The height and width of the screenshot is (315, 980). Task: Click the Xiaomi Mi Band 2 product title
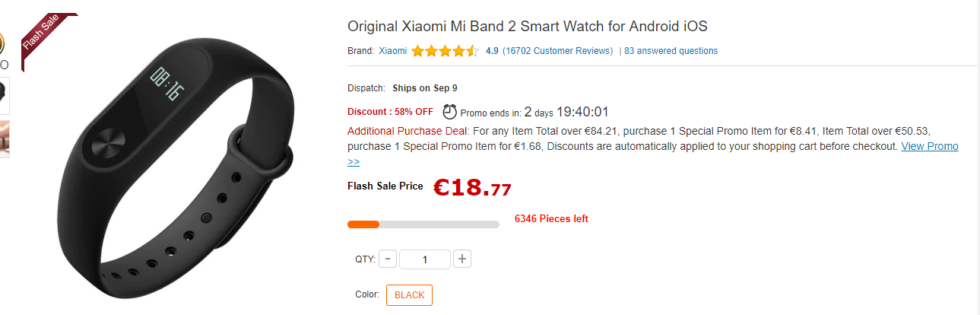527,26
